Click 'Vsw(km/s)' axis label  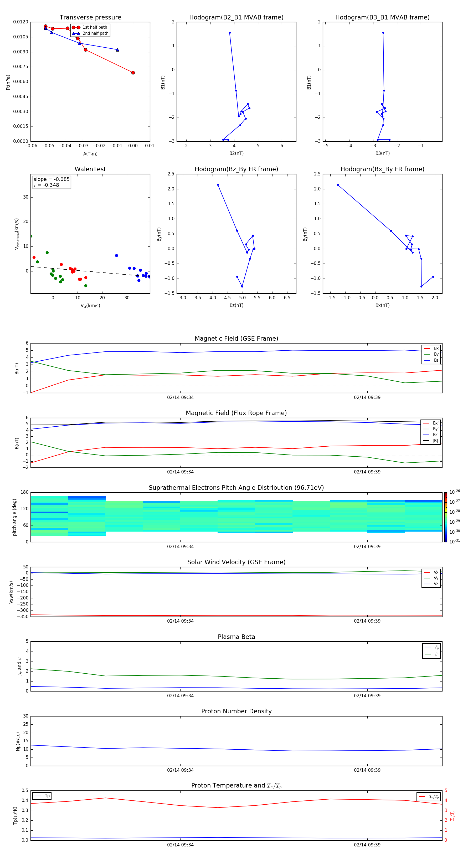(x=11, y=592)
